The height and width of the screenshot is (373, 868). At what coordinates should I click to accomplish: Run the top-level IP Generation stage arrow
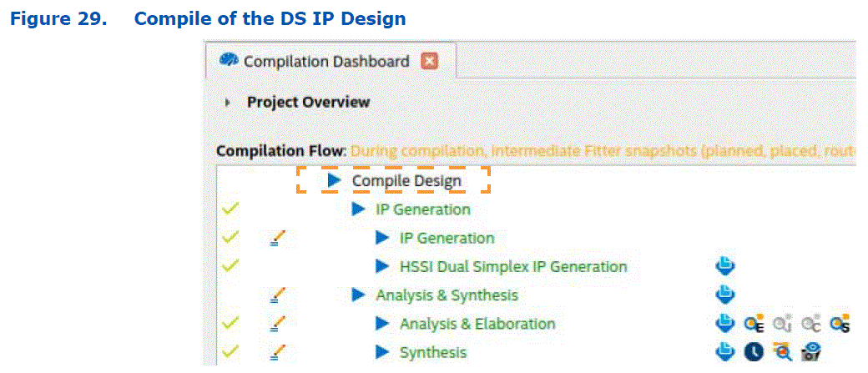(359, 209)
